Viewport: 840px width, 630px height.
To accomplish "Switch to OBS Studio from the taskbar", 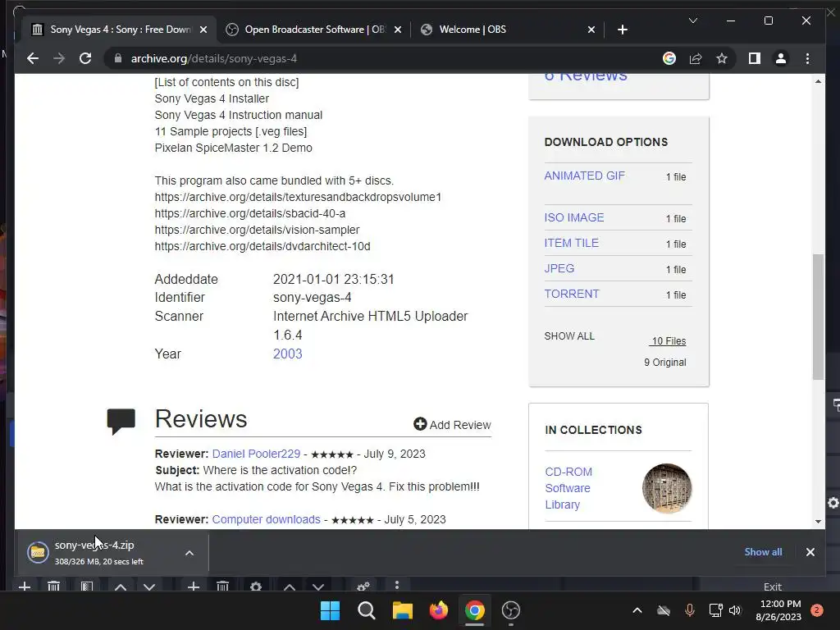I will pyautogui.click(x=510, y=610).
